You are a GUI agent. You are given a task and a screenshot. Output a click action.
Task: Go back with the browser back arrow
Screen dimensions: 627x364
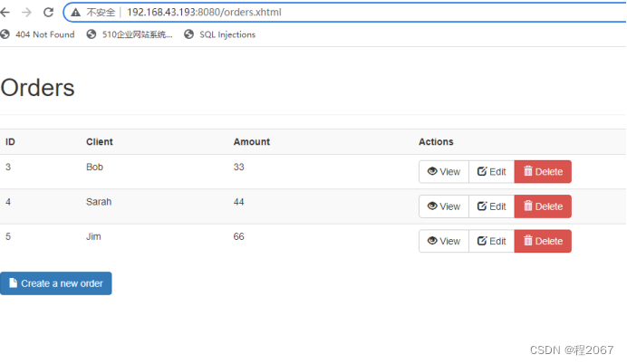tap(5, 13)
